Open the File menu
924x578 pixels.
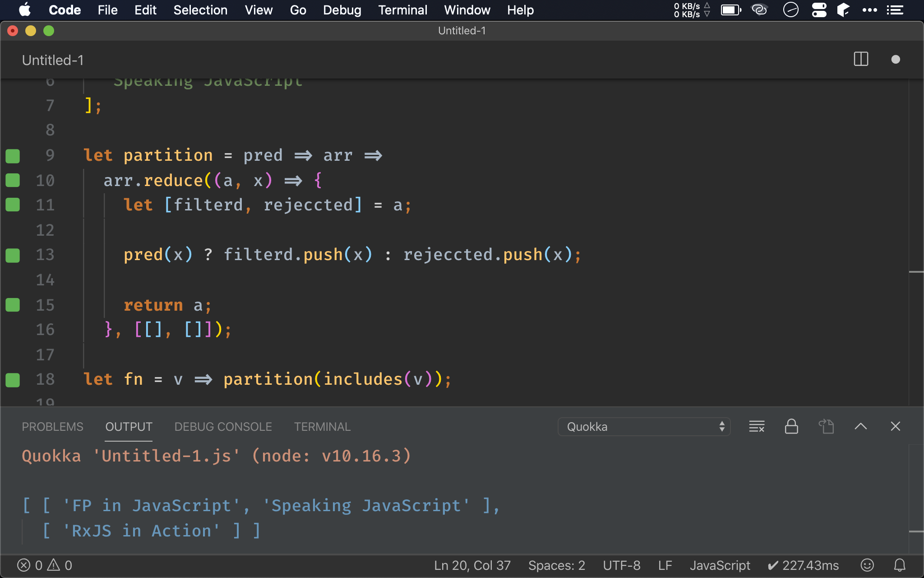107,10
